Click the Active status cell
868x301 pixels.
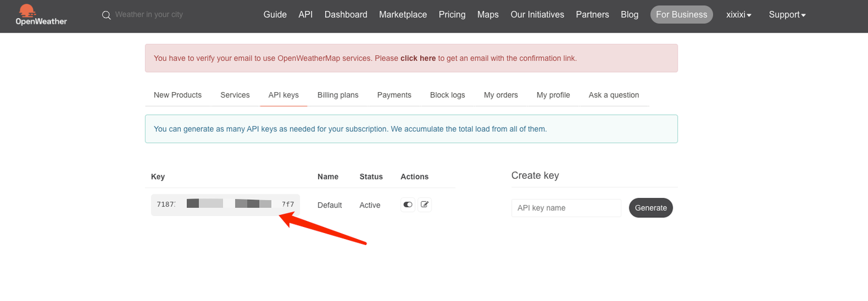coord(370,205)
